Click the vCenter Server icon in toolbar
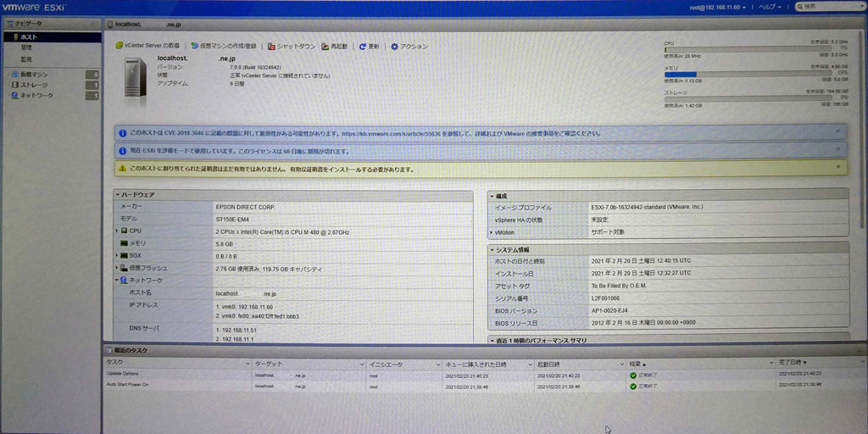 tap(119, 47)
